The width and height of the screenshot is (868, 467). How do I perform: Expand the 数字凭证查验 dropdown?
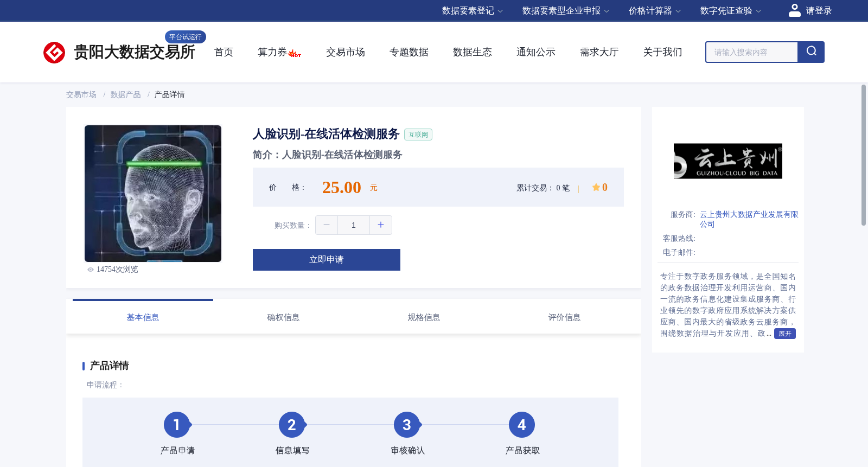click(731, 11)
